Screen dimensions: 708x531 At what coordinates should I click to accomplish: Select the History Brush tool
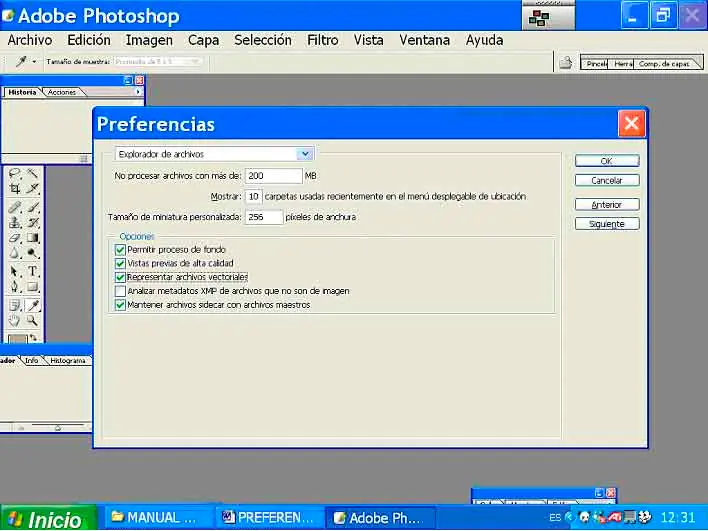point(32,222)
